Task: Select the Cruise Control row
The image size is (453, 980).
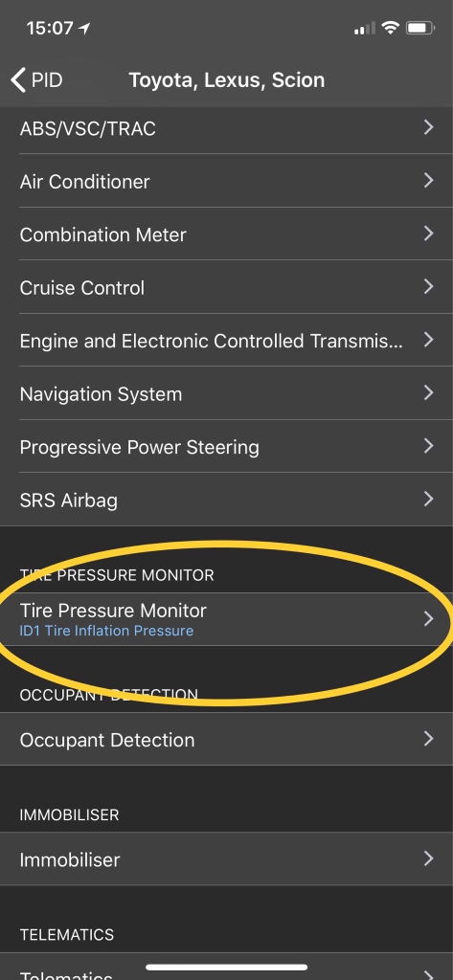Action: coord(226,288)
